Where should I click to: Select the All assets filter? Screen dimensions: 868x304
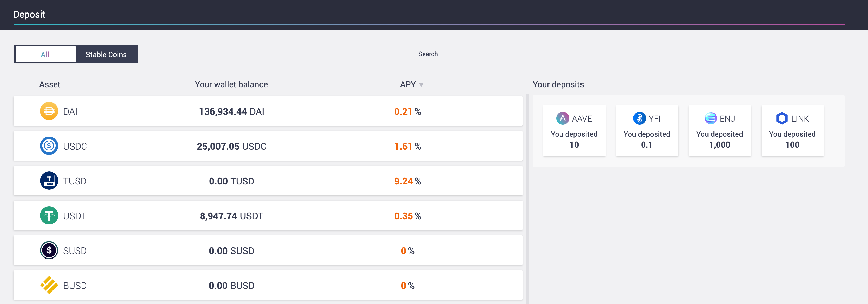point(45,54)
